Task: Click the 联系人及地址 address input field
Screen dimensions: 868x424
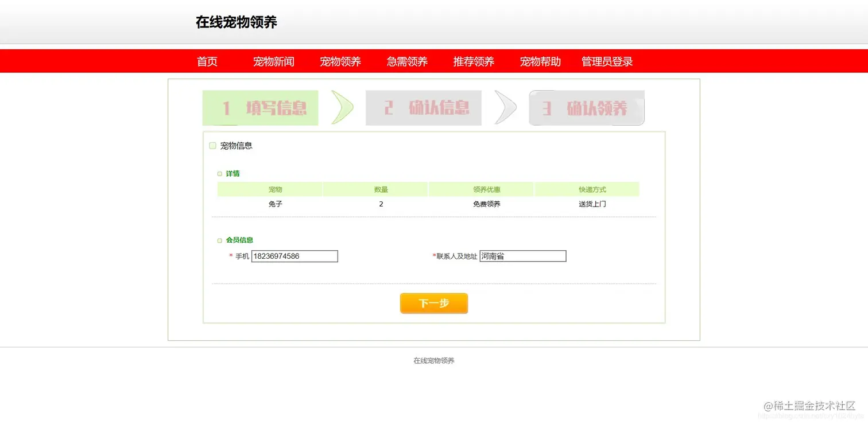Action: pyautogui.click(x=522, y=256)
